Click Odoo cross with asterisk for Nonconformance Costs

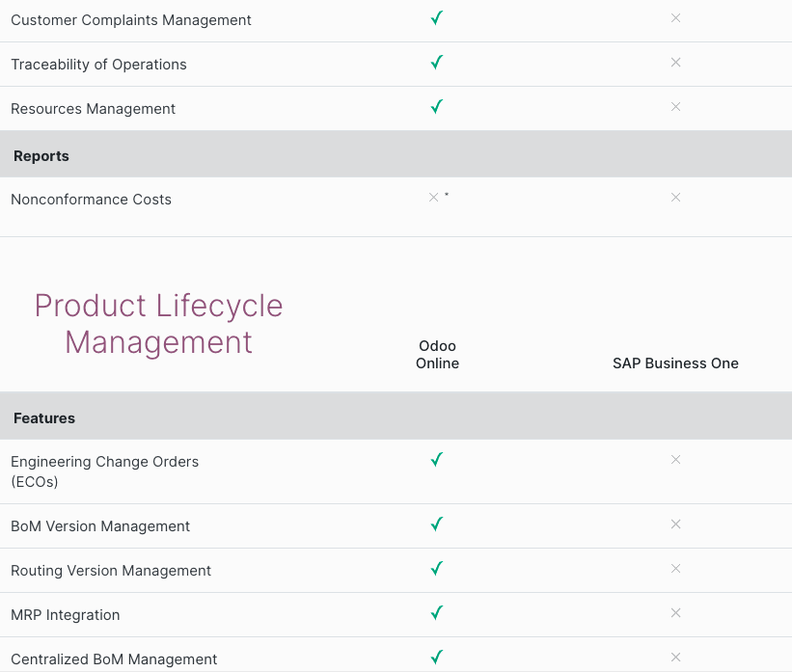(434, 198)
